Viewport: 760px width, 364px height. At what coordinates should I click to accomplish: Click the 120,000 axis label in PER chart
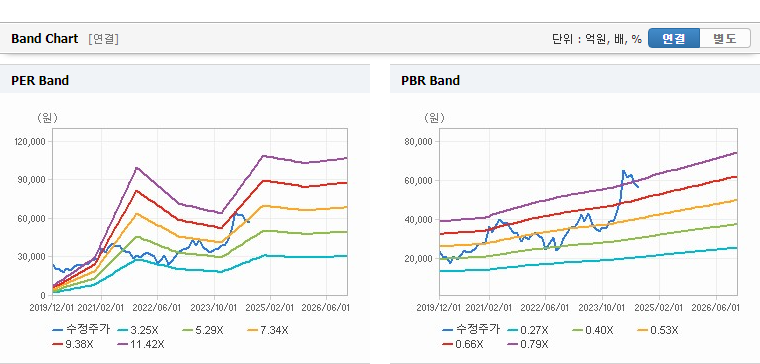pyautogui.click(x=30, y=142)
